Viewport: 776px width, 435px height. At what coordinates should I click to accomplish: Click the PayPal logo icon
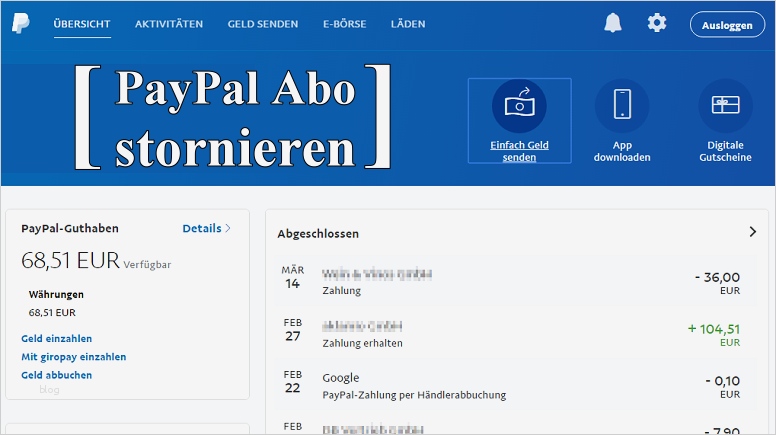click(21, 23)
